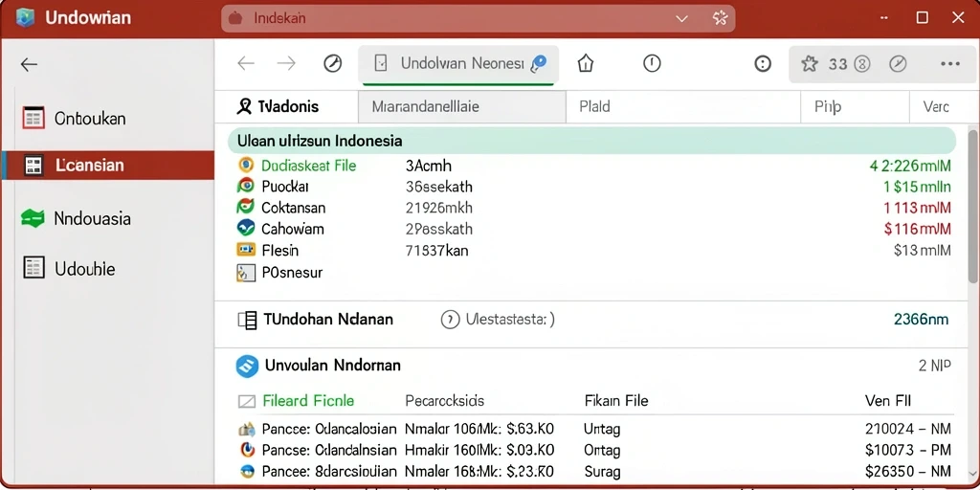The height and width of the screenshot is (490, 980).
Task: Sort by the Pecarccksids column
Action: click(444, 401)
